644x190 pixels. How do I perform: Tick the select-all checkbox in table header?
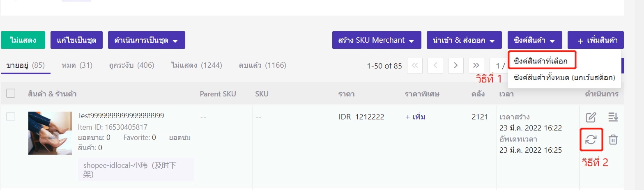pos(11,94)
